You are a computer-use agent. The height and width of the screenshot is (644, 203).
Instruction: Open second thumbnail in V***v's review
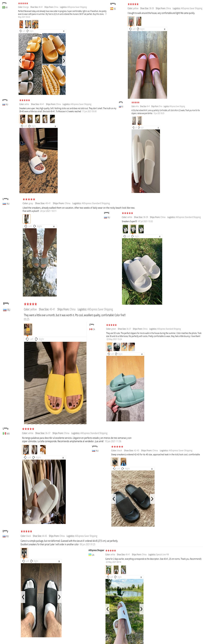click(123, 462)
